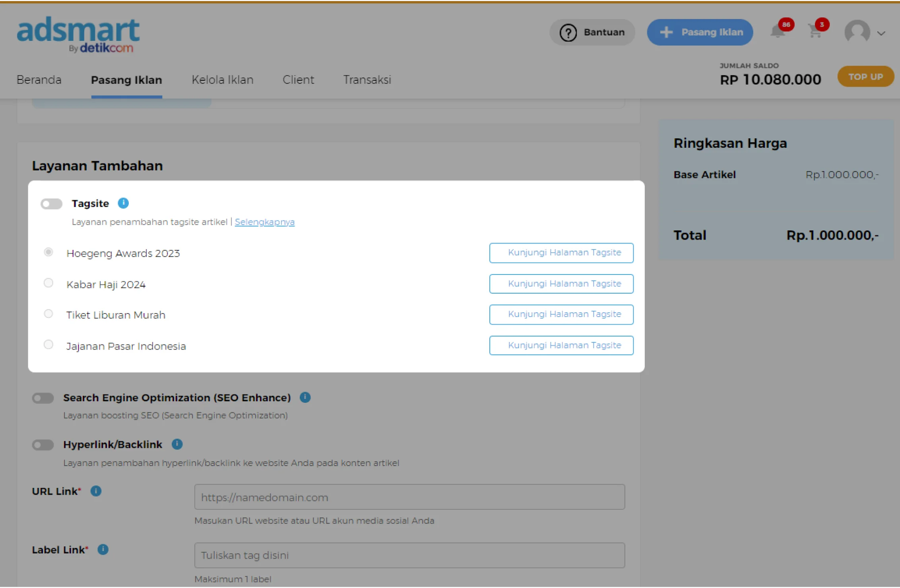Open the Selengkapnya link

point(264,222)
